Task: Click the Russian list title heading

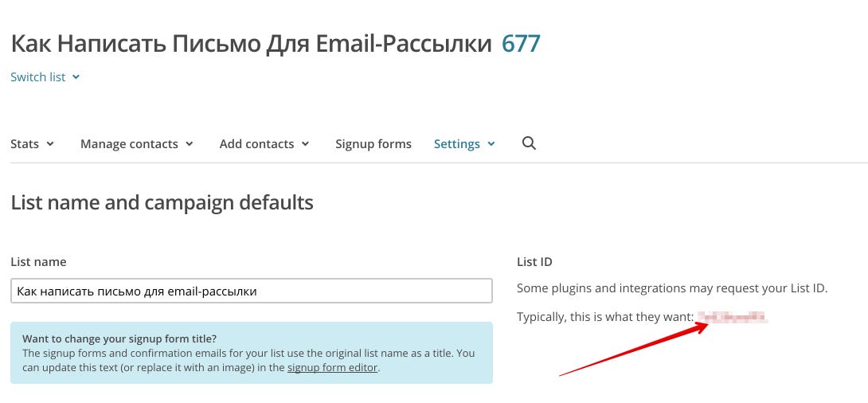Action: (x=251, y=43)
